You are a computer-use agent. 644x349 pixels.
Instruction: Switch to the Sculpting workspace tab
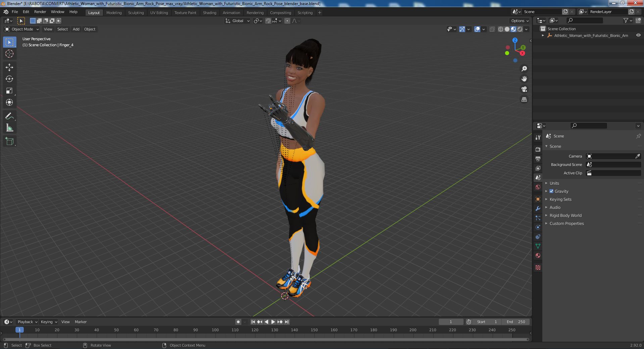click(136, 13)
